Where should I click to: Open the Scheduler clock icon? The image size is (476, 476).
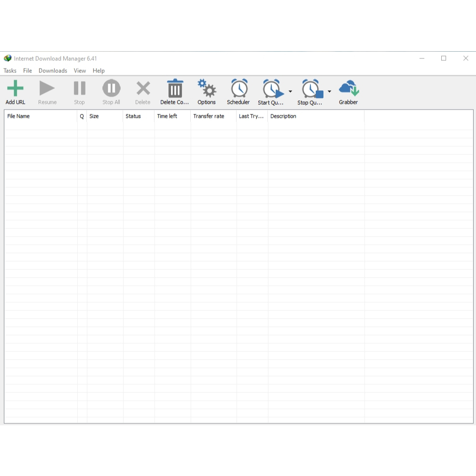point(238,89)
